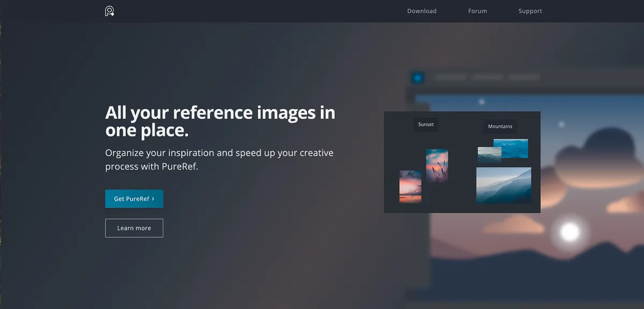Select the Sunset label note

tap(426, 125)
